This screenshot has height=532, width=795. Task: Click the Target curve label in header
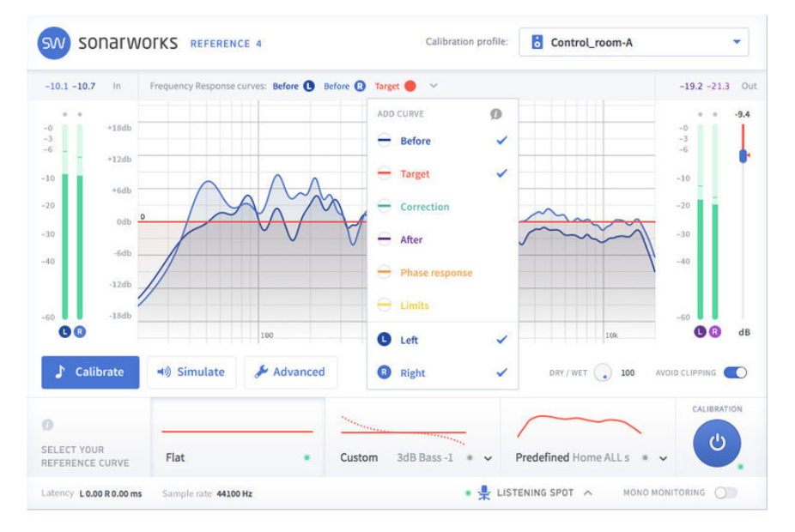point(387,86)
